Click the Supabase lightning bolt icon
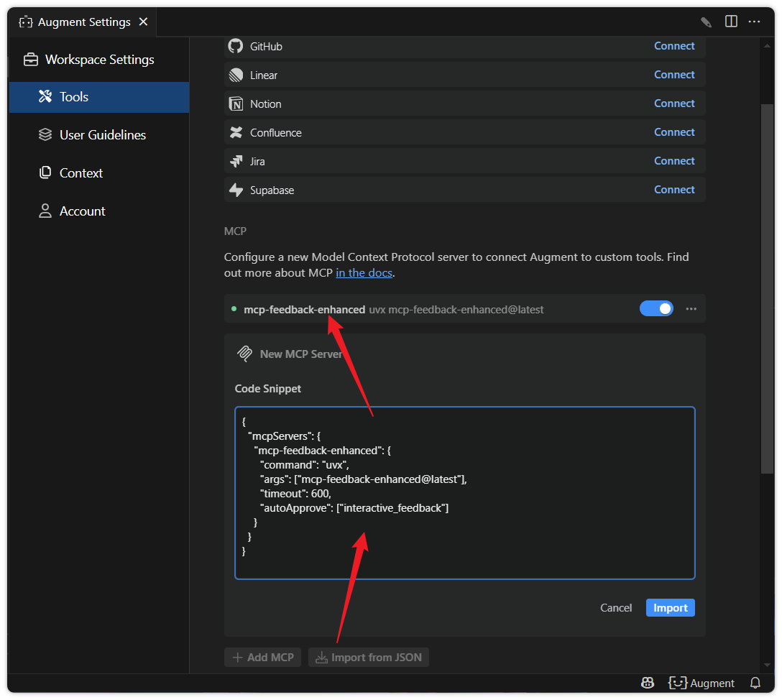 click(236, 190)
